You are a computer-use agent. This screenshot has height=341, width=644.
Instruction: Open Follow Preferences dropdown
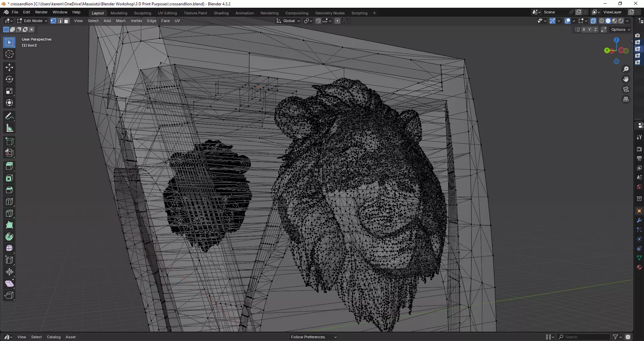coord(313,337)
